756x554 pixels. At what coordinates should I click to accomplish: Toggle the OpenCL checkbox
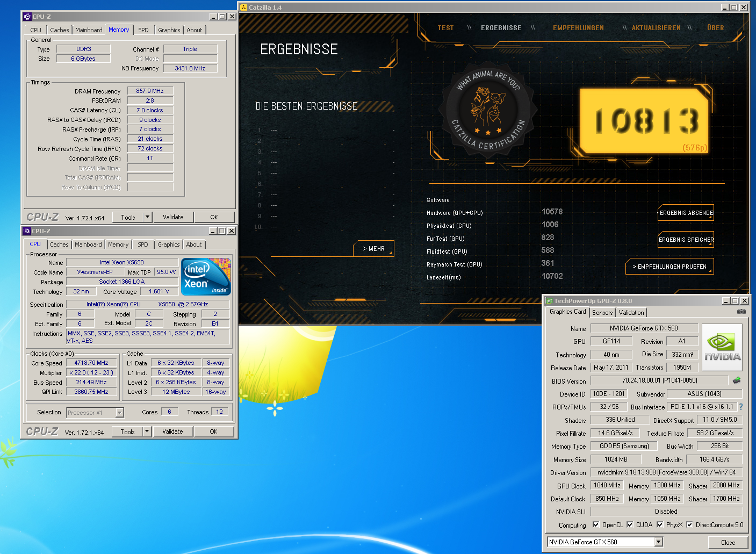(x=595, y=525)
